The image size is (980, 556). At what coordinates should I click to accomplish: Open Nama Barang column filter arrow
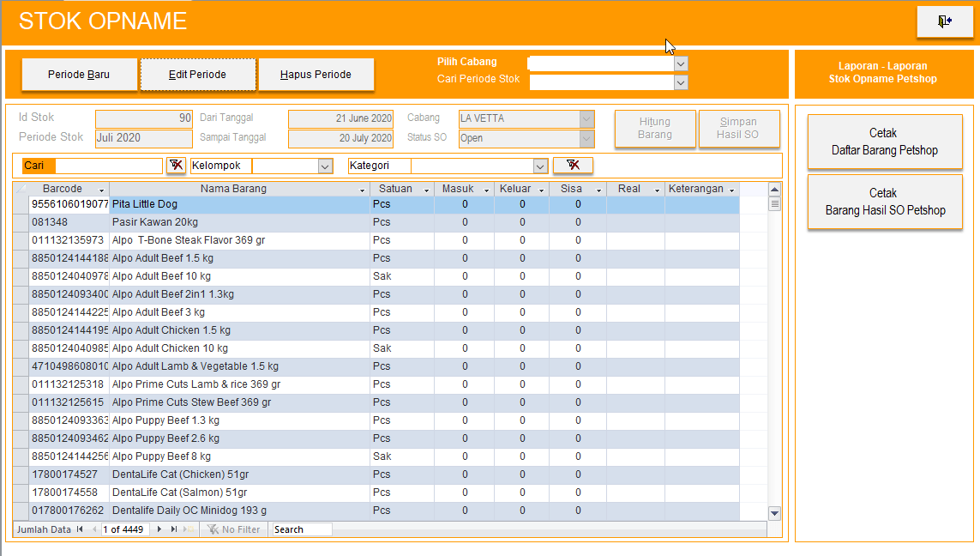click(362, 190)
